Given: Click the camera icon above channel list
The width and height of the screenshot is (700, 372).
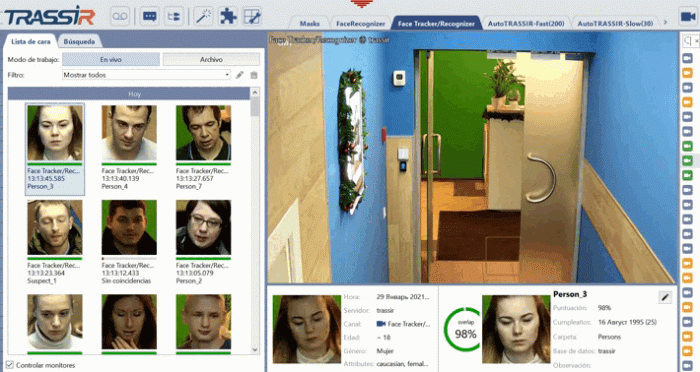Looking at the screenshot, I should [x=688, y=17].
